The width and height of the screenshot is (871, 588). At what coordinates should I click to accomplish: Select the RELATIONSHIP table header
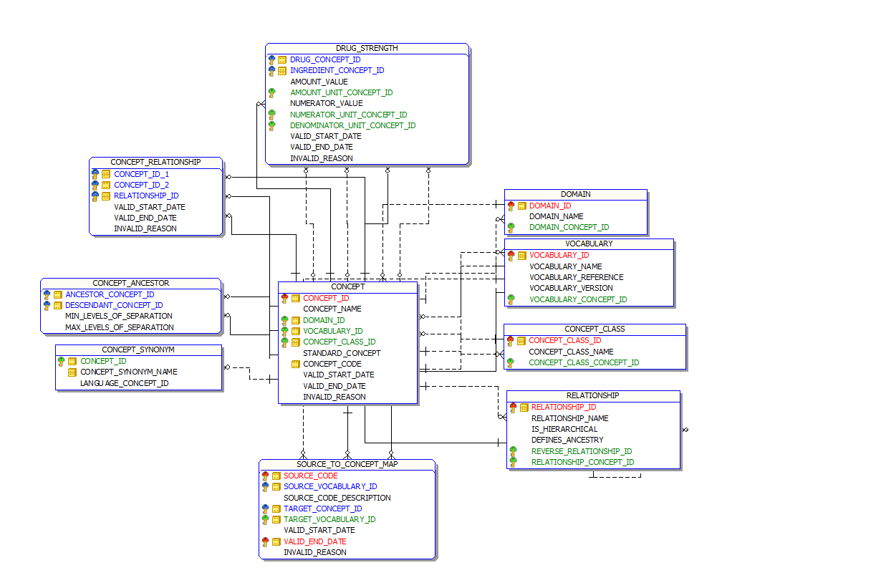coord(592,395)
